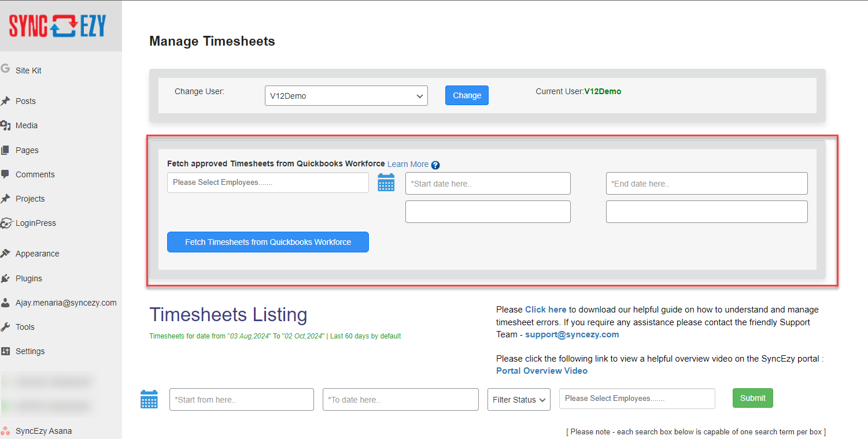868x439 pixels.
Task: Click the calendar icon beside Start from field
Action: [149, 399]
